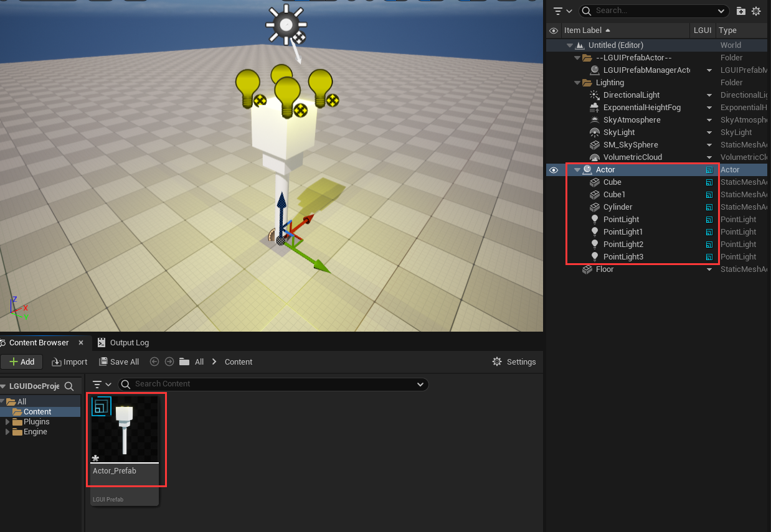Screen dimensions: 771x532
Task: Click the eye visibility column header
Action: click(553, 30)
